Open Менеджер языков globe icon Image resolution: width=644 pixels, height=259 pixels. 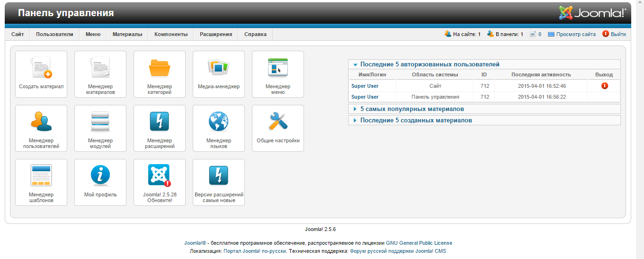point(219,129)
